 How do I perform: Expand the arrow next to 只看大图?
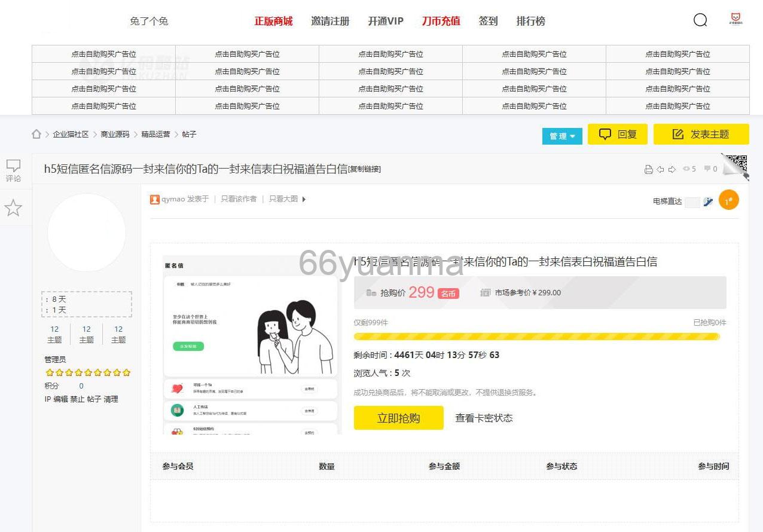(304, 199)
